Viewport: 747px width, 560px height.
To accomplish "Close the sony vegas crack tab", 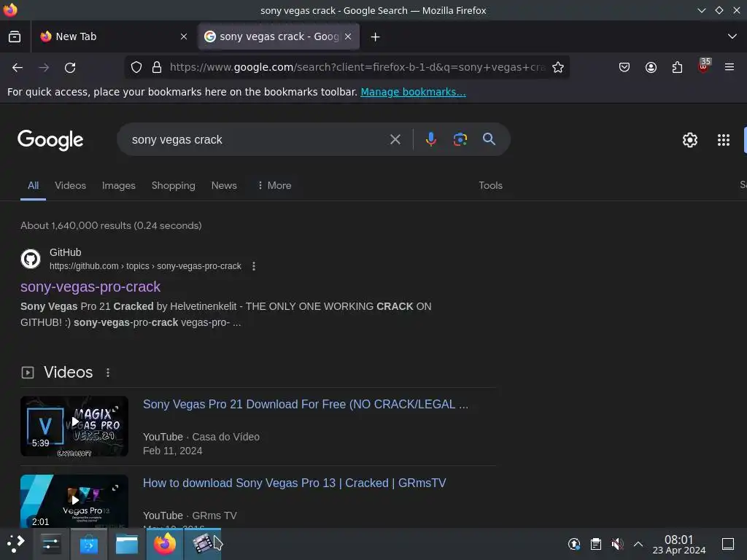I will (x=348, y=36).
